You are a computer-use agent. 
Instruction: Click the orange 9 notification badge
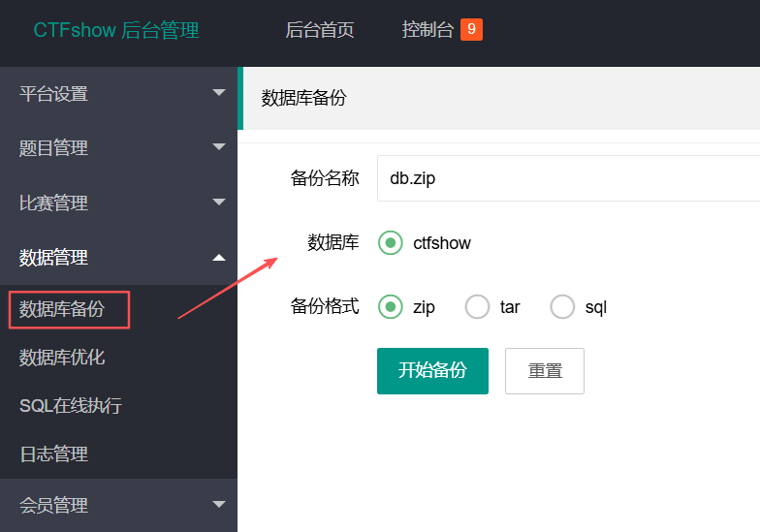(471, 29)
